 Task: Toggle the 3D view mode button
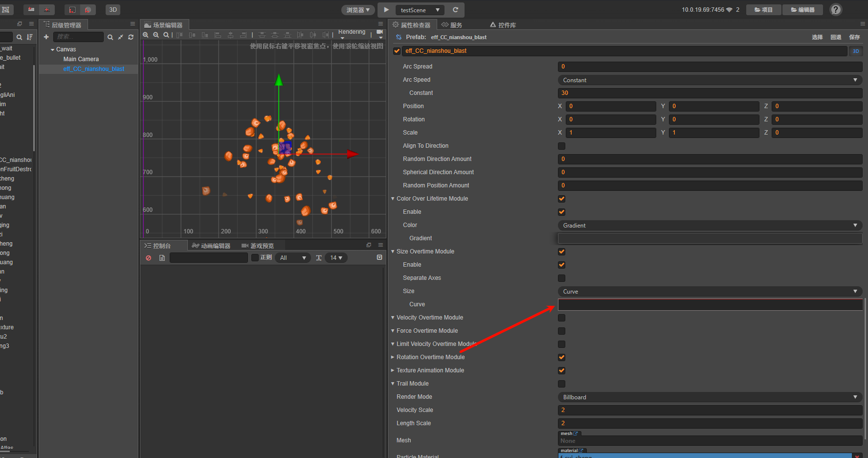tap(113, 10)
